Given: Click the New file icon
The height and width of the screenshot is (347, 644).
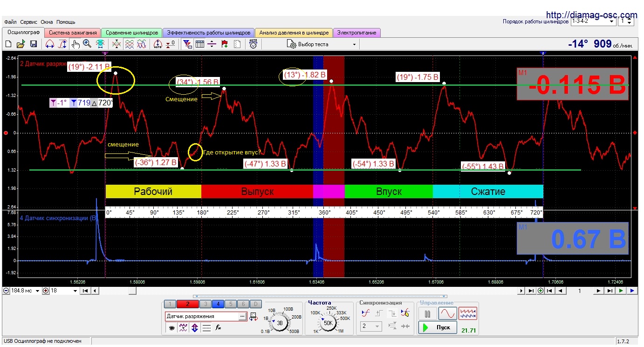Looking at the screenshot, I should point(8,44).
